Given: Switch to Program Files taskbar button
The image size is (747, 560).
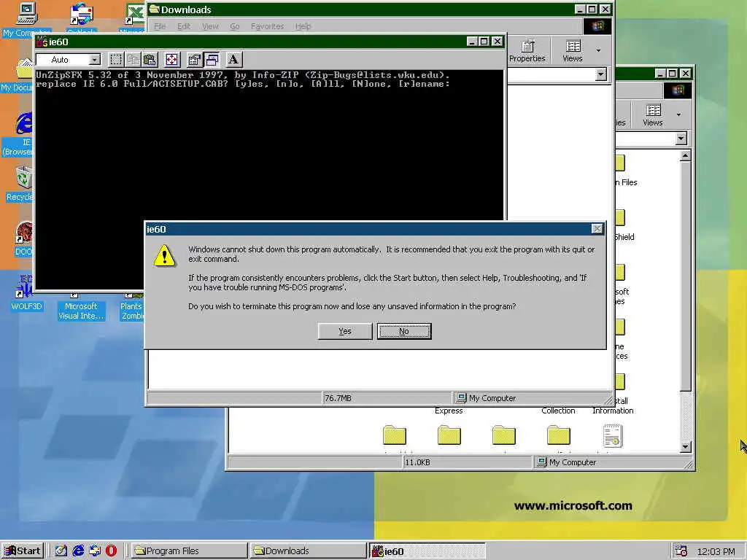Looking at the screenshot, I should coord(189,551).
